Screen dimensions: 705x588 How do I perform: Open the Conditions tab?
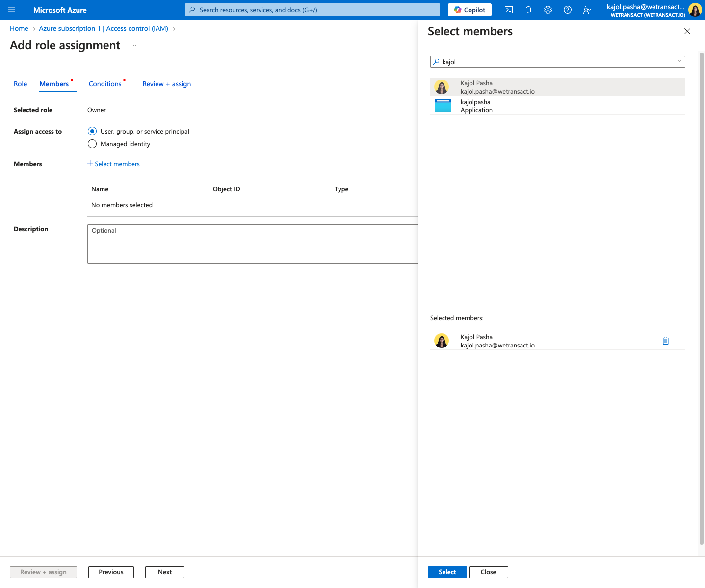(105, 84)
